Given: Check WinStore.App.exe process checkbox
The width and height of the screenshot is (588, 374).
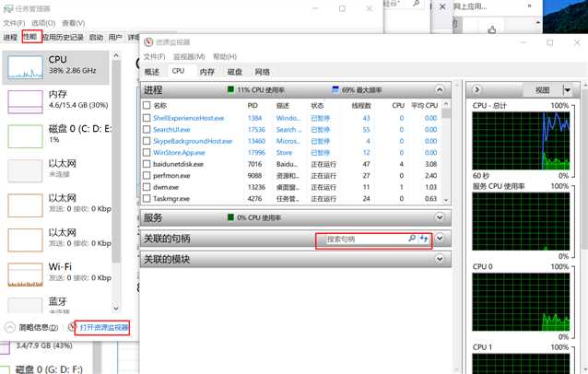Looking at the screenshot, I should point(147,153).
